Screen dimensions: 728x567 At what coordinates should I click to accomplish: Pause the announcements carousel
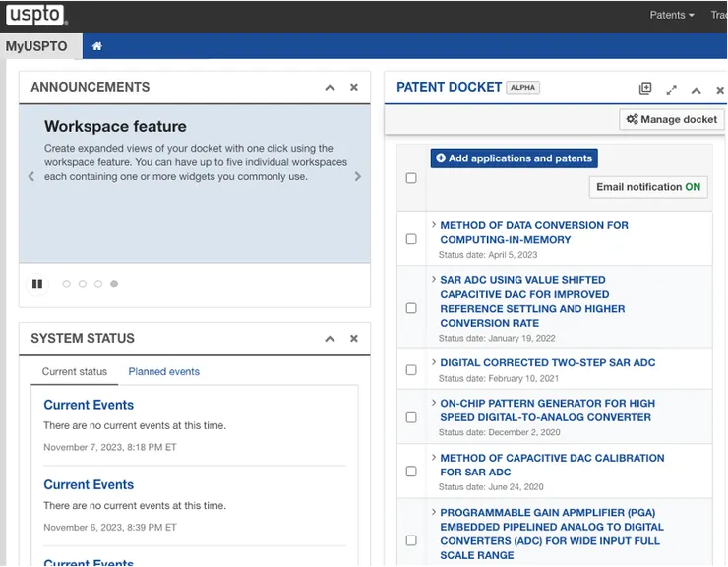click(x=37, y=284)
